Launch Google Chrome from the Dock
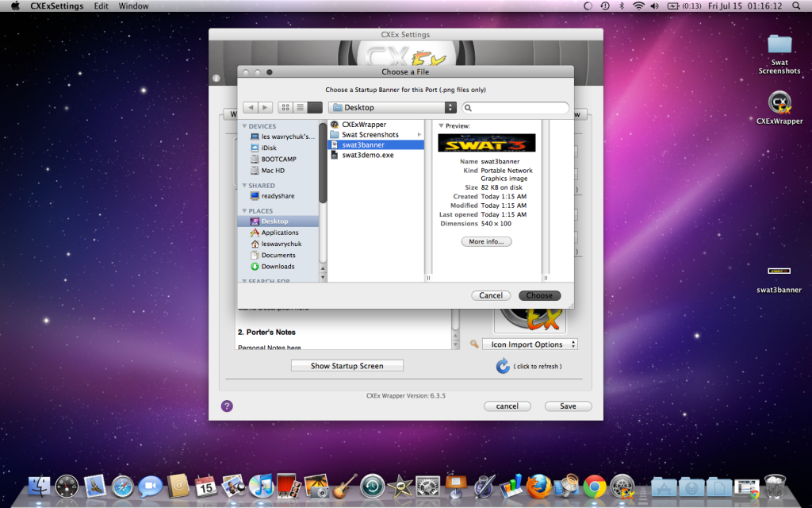Image resolution: width=812 pixels, height=508 pixels. coord(595,487)
